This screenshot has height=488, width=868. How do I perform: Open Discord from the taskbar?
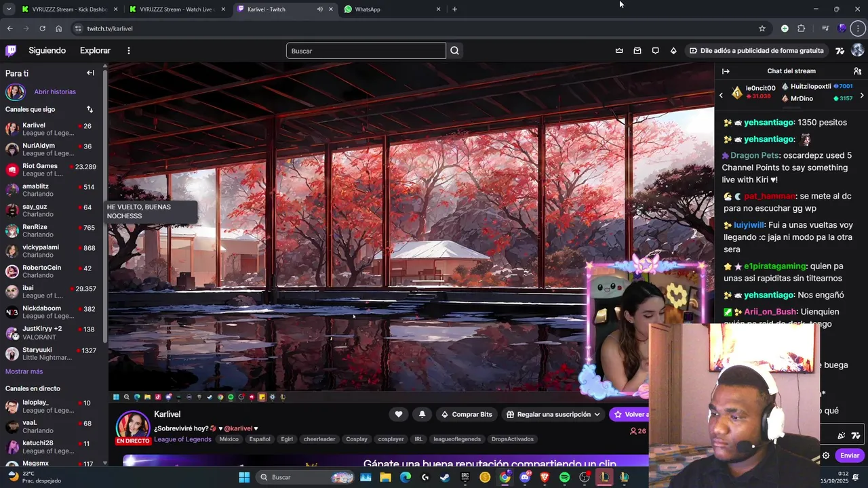[x=525, y=477]
